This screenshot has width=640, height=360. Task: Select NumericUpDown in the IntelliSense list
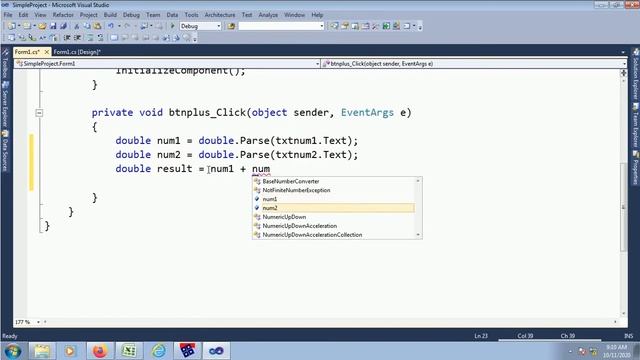[x=334, y=217]
